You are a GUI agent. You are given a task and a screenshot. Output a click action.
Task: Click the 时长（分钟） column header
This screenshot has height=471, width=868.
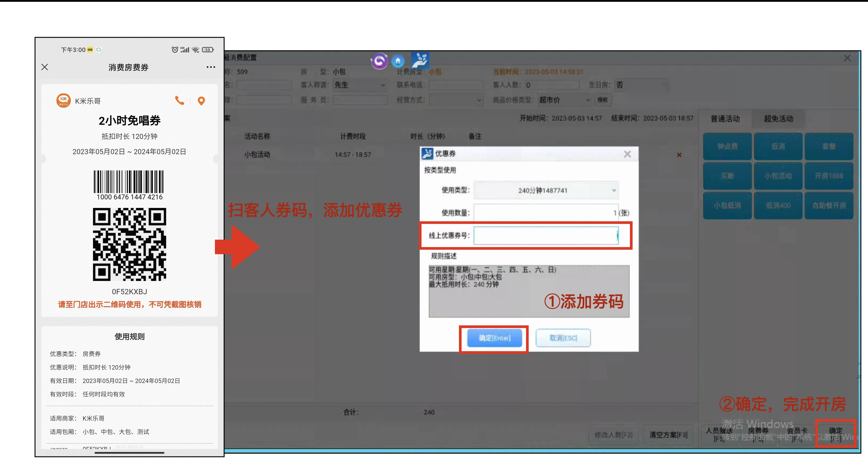[427, 136]
